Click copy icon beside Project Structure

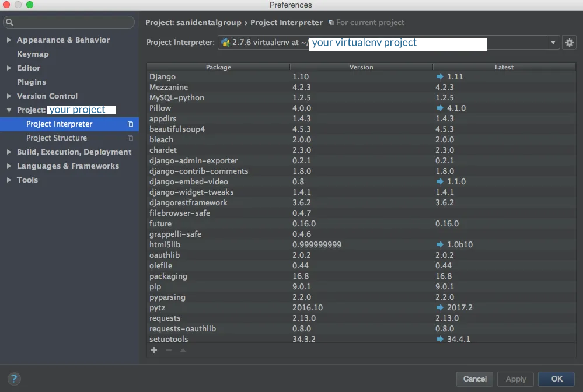(130, 138)
